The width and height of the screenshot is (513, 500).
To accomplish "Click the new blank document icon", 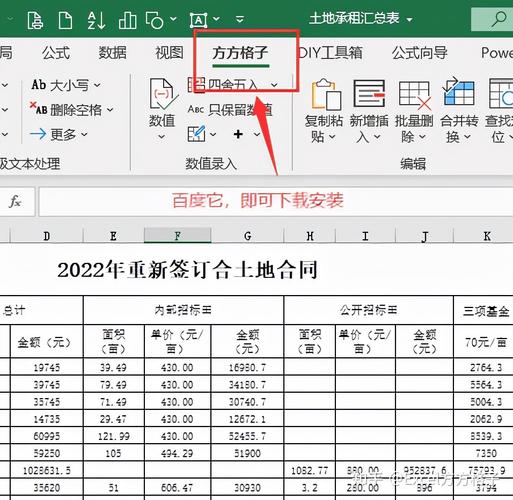I will tap(65, 20).
